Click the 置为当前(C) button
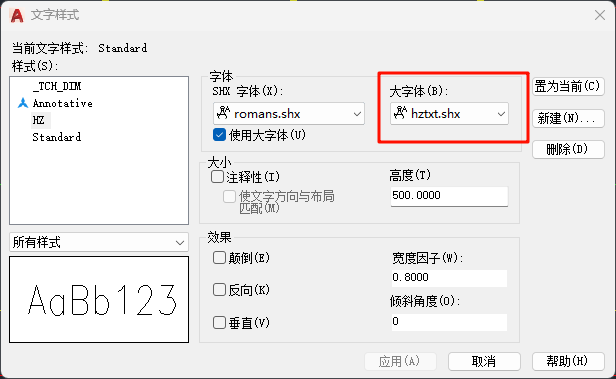This screenshot has width=616, height=379. 568,86
